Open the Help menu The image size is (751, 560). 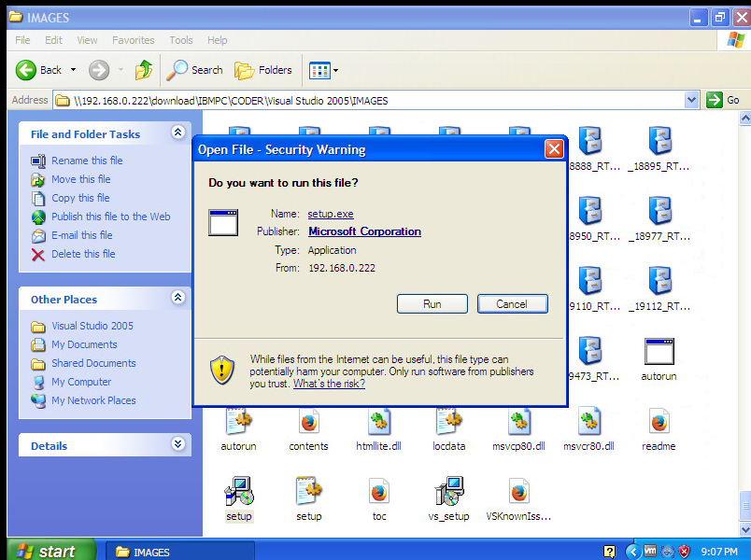pyautogui.click(x=217, y=40)
